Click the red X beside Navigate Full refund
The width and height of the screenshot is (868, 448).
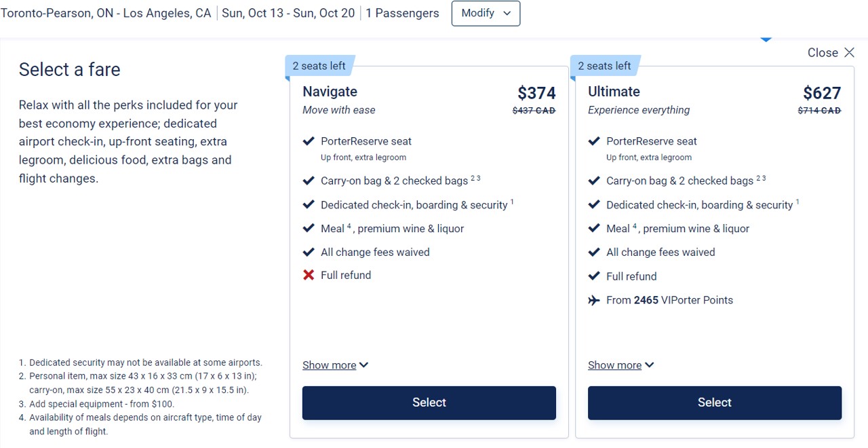pyautogui.click(x=309, y=275)
